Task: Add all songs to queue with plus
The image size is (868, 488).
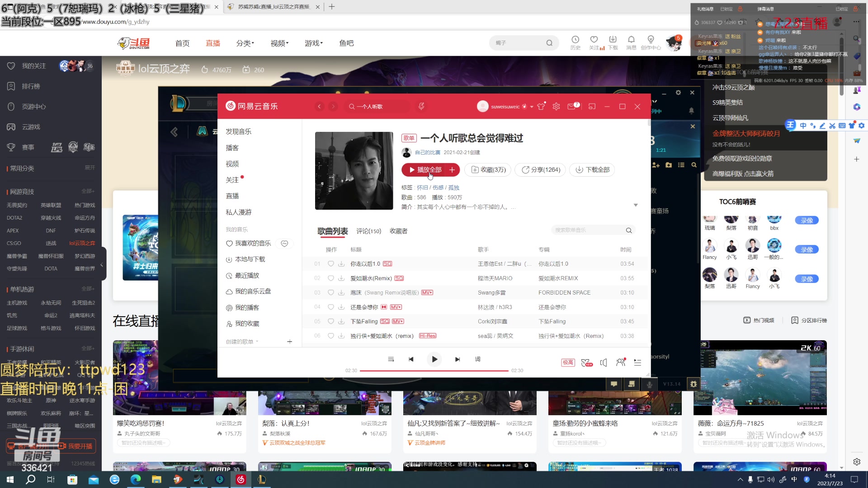Action: [452, 170]
